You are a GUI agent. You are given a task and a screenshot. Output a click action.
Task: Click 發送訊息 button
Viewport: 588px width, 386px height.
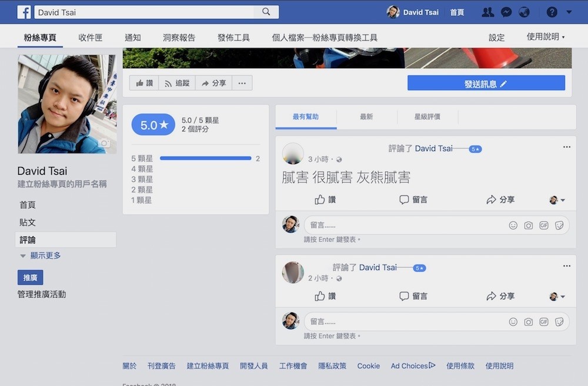click(486, 83)
